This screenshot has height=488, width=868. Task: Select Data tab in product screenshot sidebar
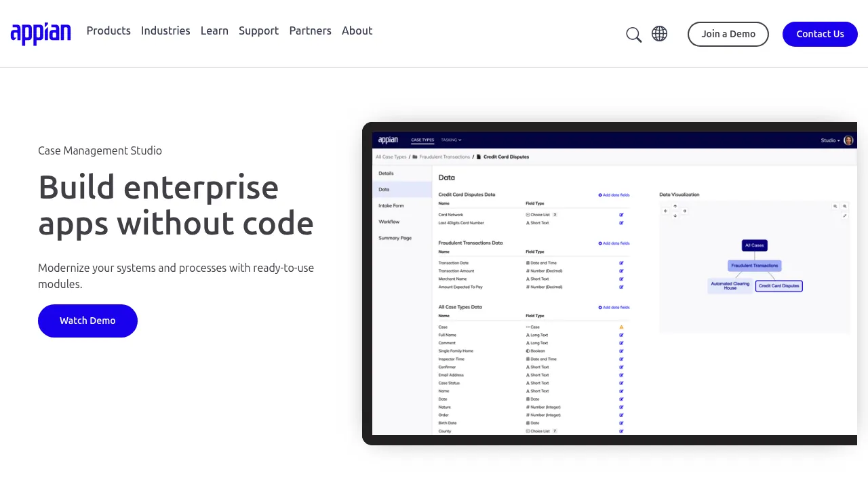401,190
